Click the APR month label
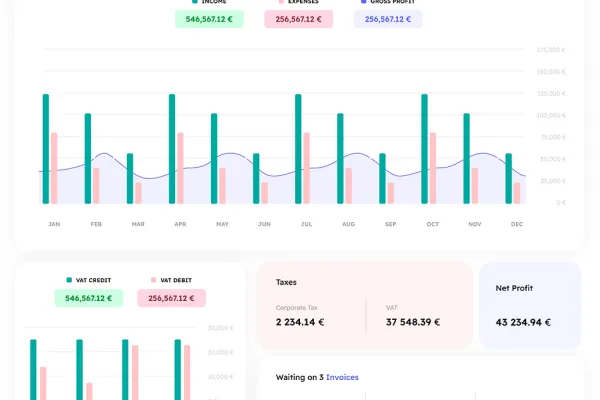The width and height of the screenshot is (600, 400). 180,224
